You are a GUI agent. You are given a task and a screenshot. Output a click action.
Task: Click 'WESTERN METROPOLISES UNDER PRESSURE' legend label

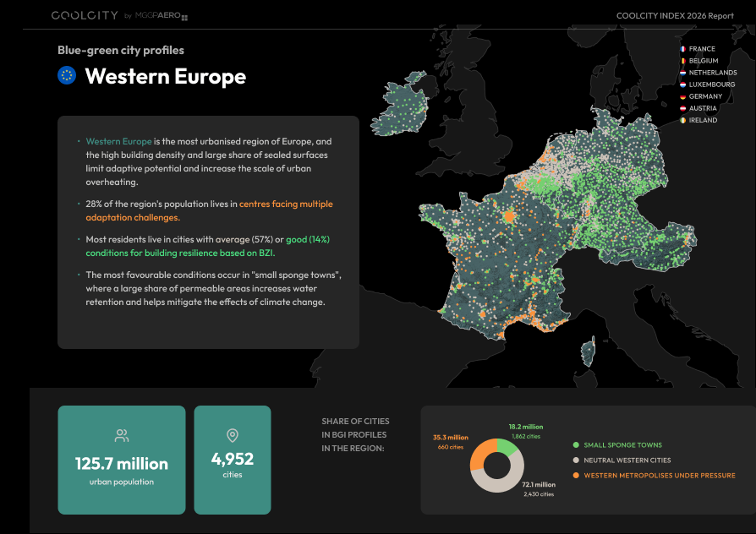pyautogui.click(x=660, y=475)
